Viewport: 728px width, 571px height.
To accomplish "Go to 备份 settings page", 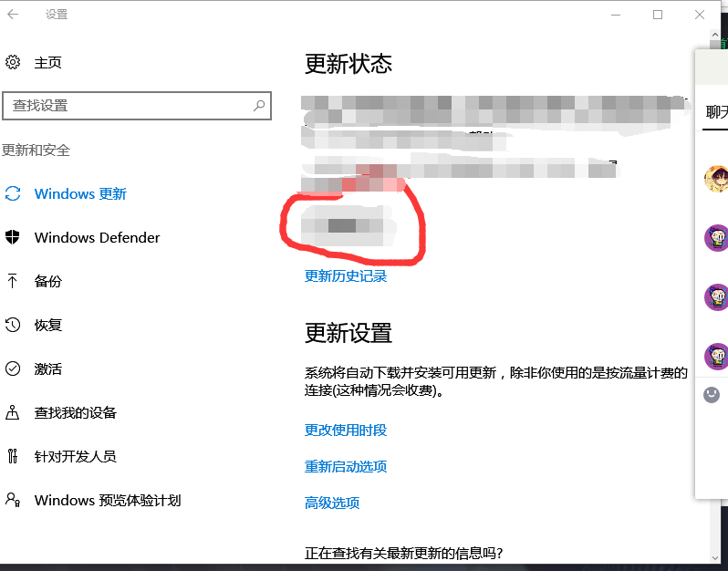I will (47, 281).
